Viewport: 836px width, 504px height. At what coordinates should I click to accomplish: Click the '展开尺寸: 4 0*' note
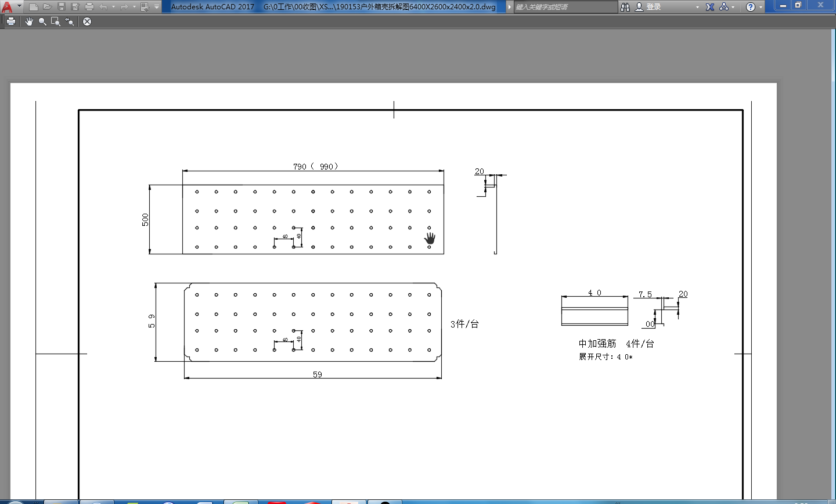[x=606, y=357]
